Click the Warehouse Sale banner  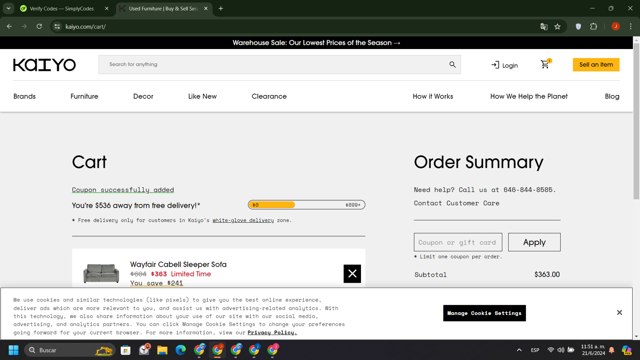[316, 42]
